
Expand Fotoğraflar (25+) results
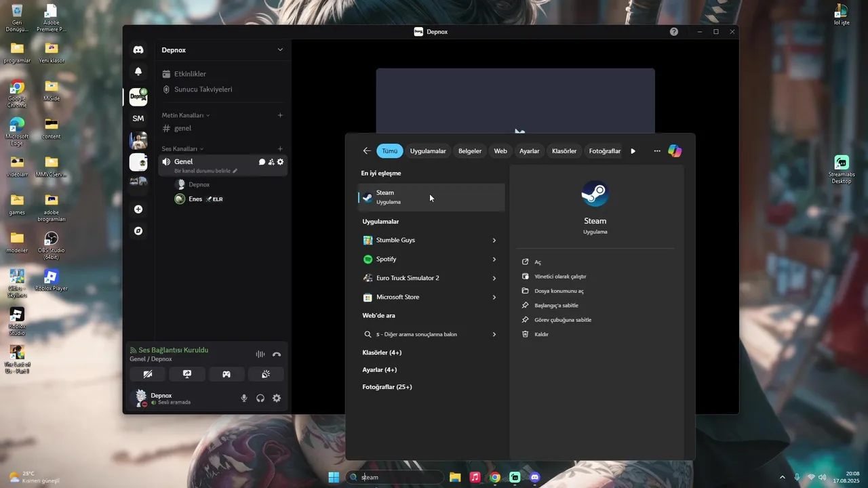pos(387,387)
